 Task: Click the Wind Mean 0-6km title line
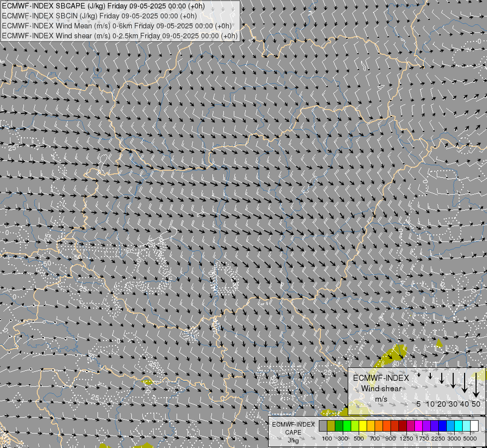click(x=116, y=26)
